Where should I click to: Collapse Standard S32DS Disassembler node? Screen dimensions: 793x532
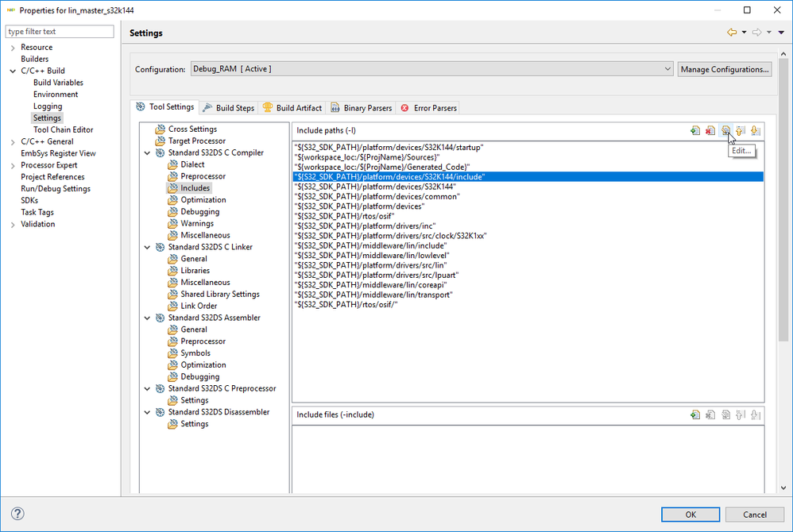147,412
